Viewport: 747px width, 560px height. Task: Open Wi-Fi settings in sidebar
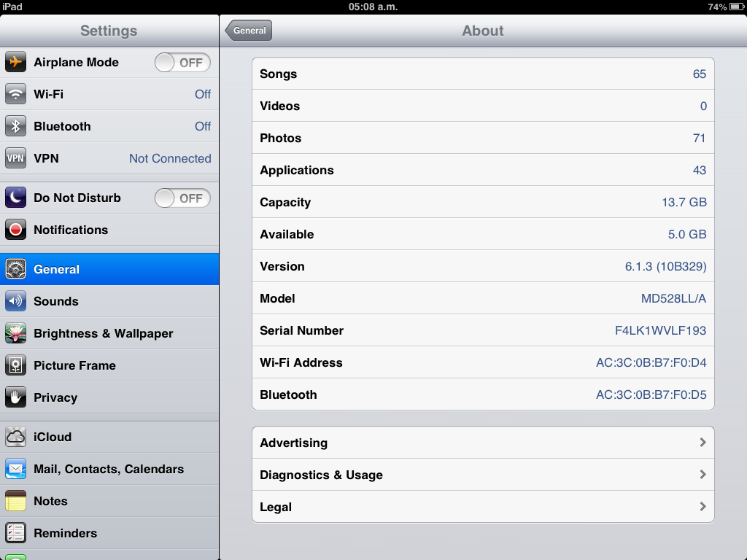[x=109, y=94]
